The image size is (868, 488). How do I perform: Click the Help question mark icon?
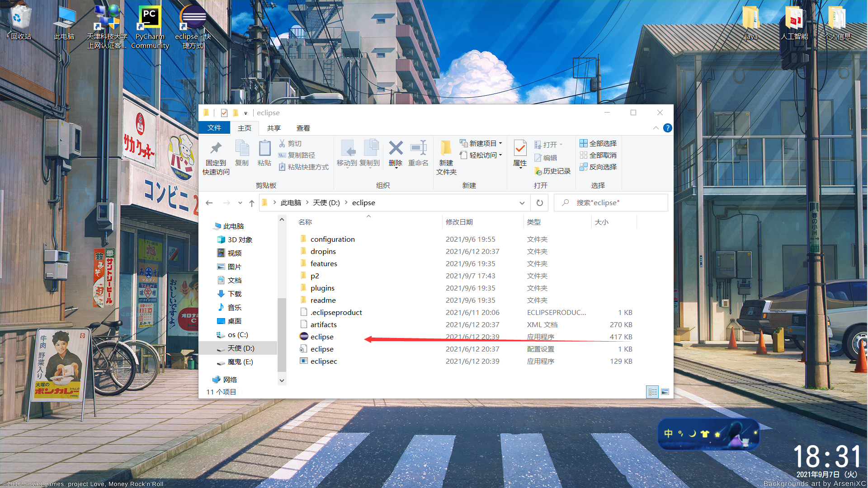click(x=667, y=128)
